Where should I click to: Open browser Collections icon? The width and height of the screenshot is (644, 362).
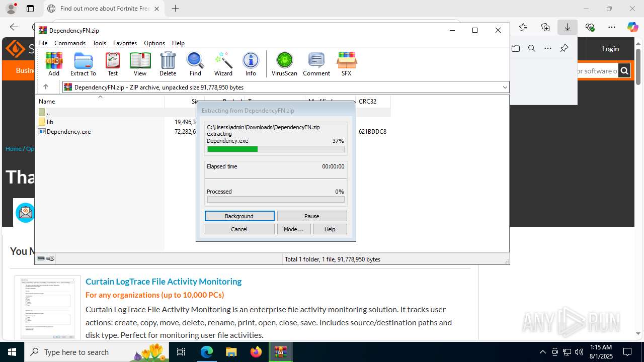[x=545, y=27]
